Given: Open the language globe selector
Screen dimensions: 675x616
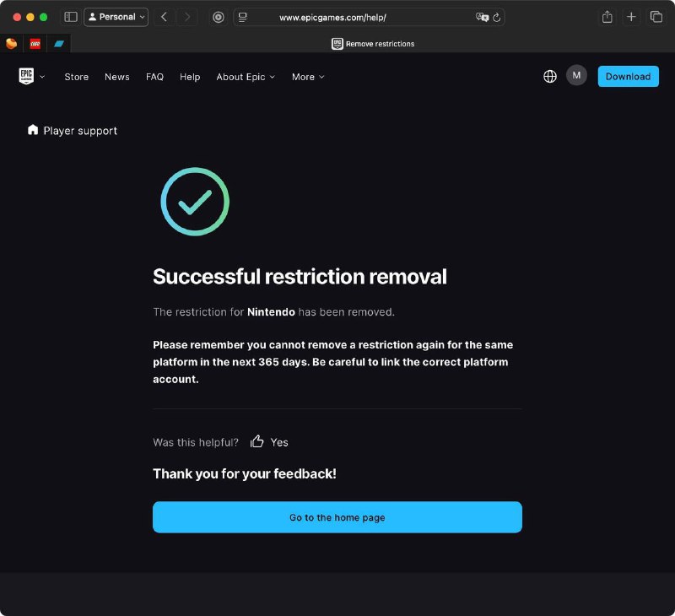Looking at the screenshot, I should [x=550, y=76].
